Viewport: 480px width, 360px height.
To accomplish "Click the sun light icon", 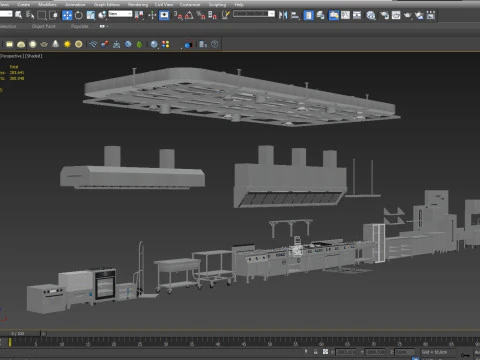I will coord(67,44).
